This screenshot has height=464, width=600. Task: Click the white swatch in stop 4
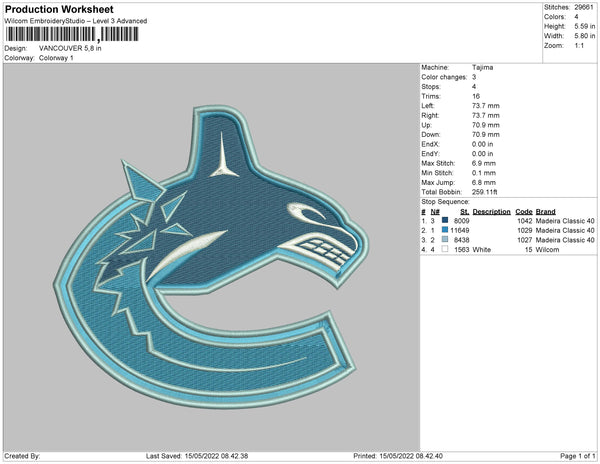(x=445, y=249)
